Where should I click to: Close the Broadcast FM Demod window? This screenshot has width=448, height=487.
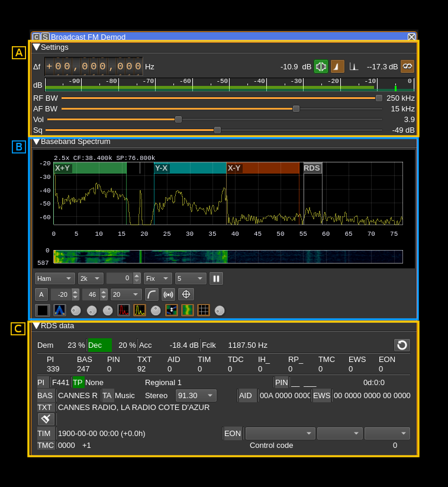click(x=411, y=37)
